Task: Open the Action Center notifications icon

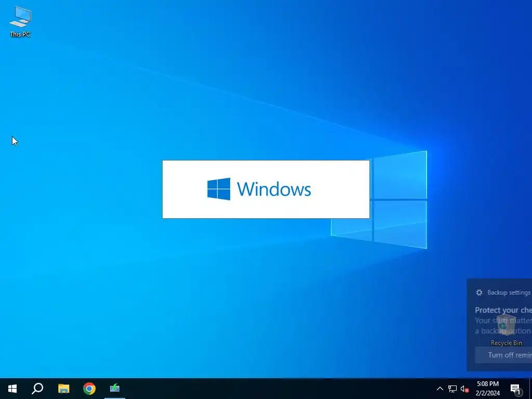Action: (x=515, y=389)
